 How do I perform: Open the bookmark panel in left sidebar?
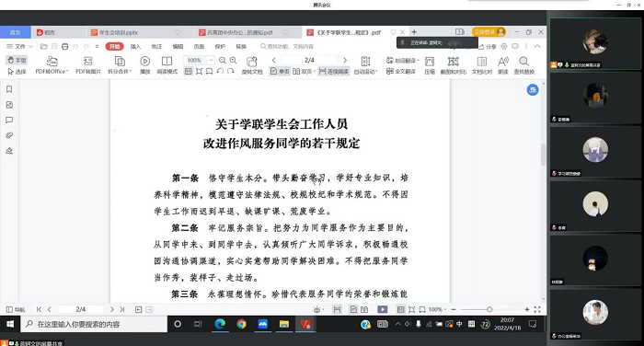pyautogui.click(x=9, y=89)
